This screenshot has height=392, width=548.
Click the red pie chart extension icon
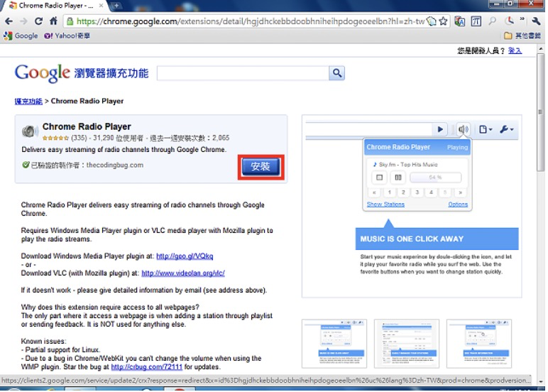[x=510, y=21]
